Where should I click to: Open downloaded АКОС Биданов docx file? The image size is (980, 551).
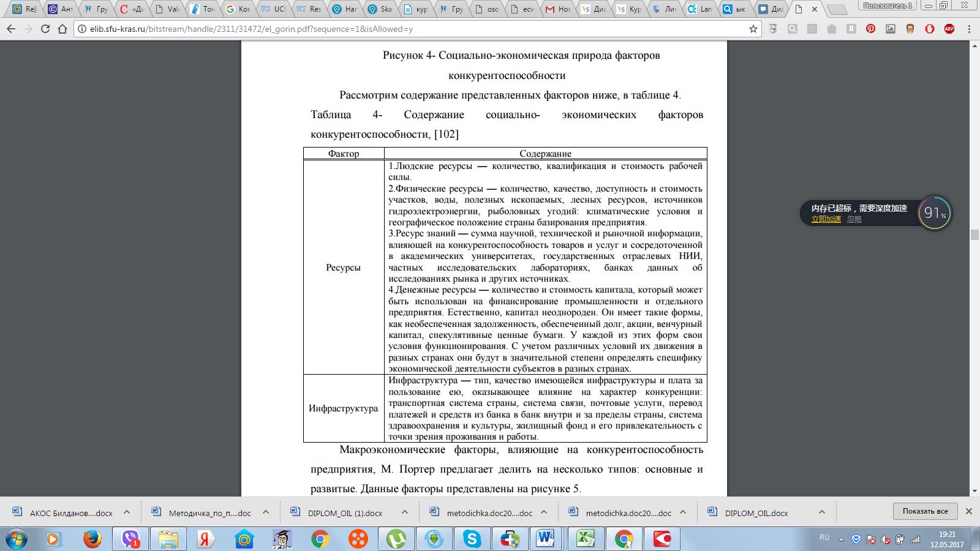tap(63, 513)
